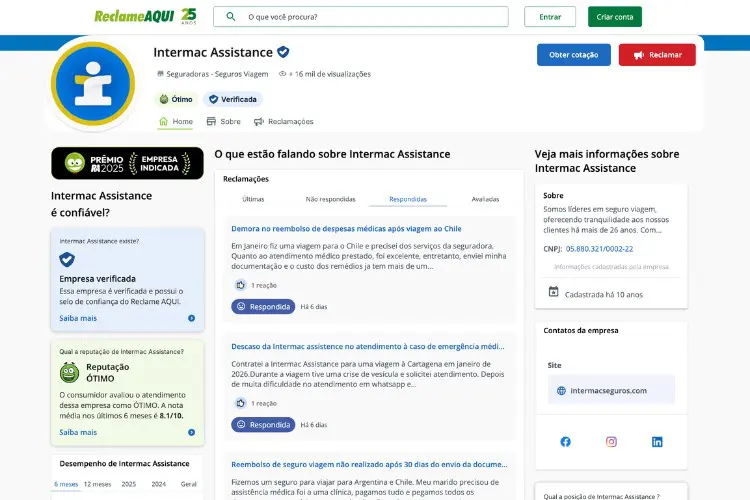The image size is (750, 500).
Task: Open the intermacseguros.com site link
Action: (611, 390)
